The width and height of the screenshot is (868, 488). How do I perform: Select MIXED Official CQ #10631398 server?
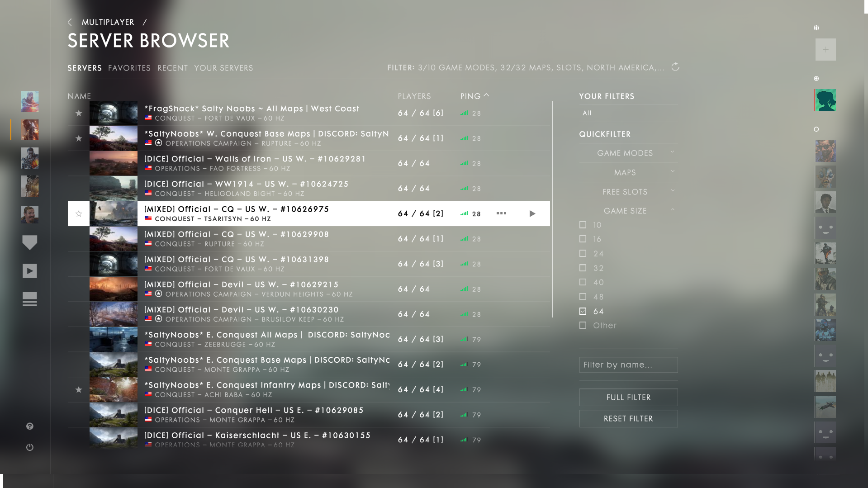click(x=308, y=264)
